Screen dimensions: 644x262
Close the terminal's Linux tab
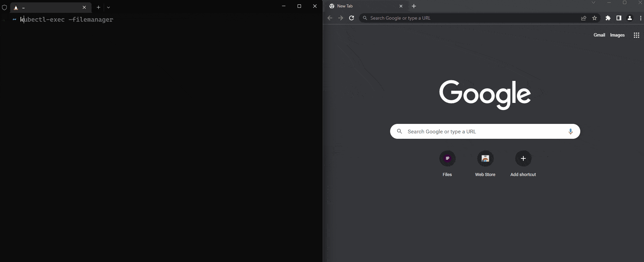tap(84, 7)
